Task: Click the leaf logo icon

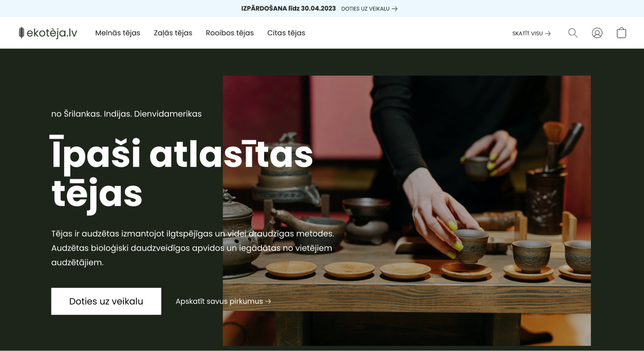Action: (21, 32)
